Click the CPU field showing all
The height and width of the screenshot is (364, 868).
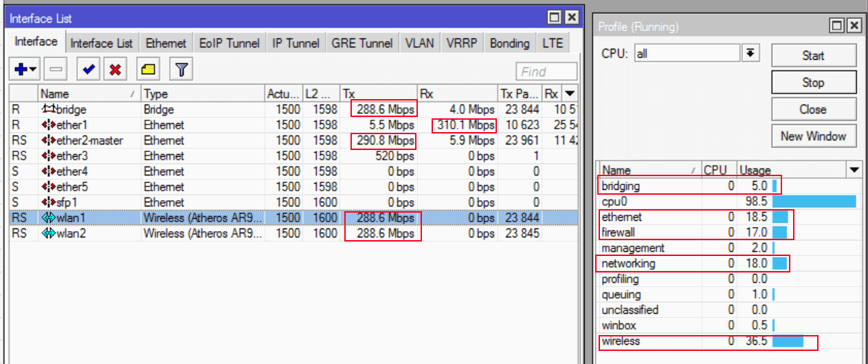click(687, 54)
